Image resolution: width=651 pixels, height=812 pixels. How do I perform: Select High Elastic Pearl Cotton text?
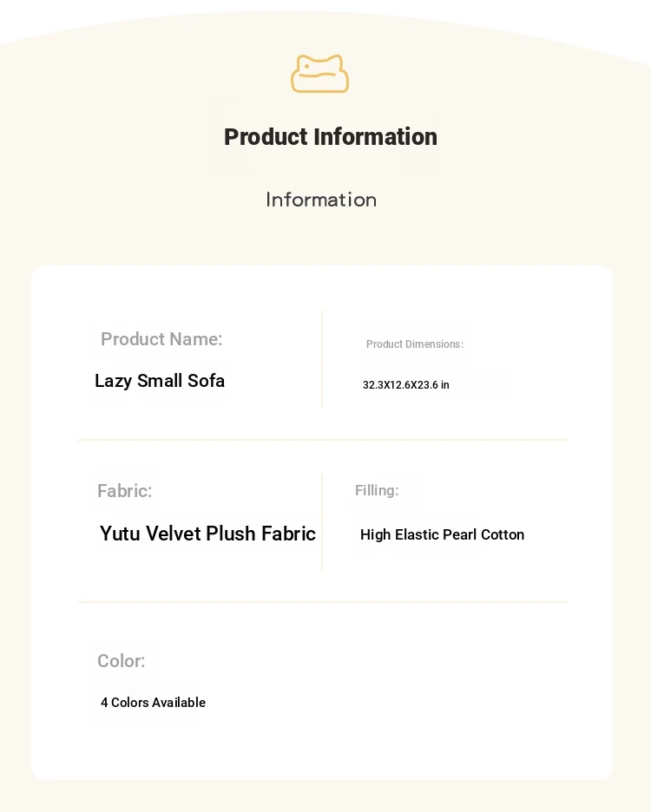[x=442, y=535]
